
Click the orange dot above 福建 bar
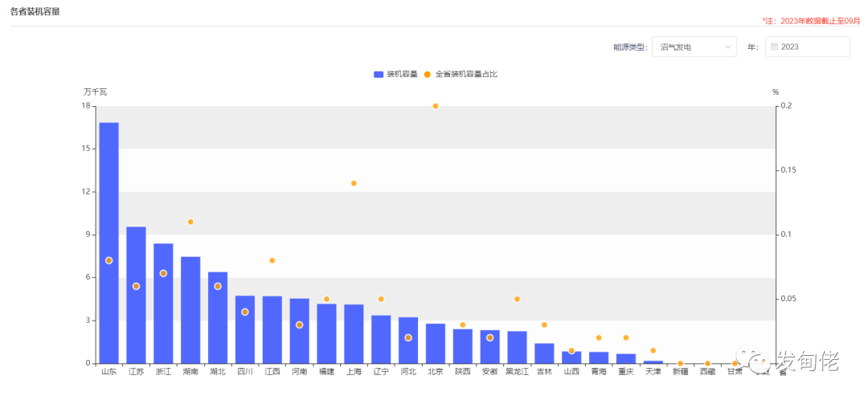click(x=326, y=299)
